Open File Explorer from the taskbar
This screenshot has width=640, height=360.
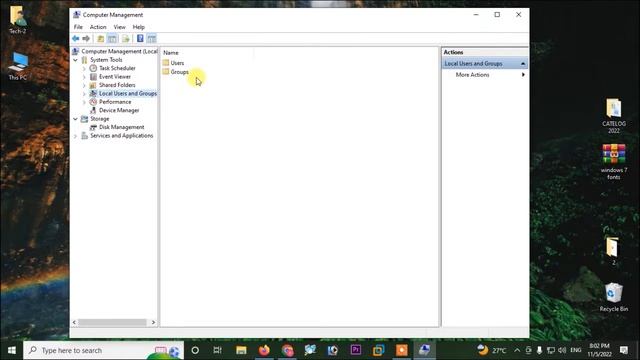tap(241, 350)
